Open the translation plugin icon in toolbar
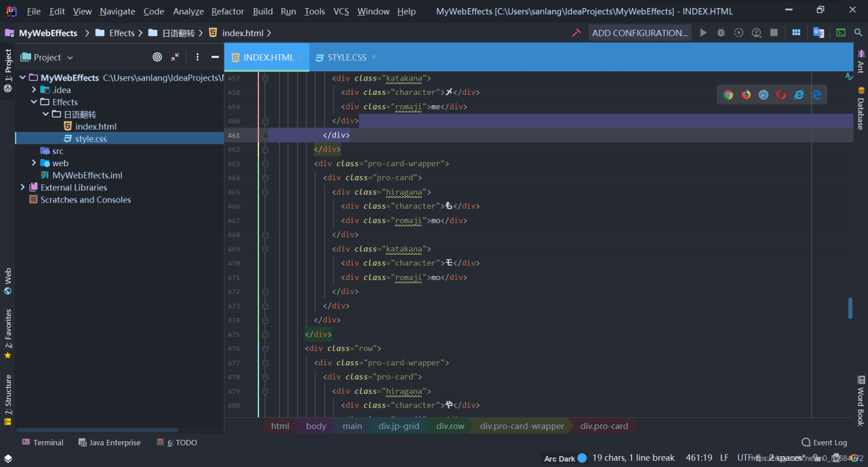 pos(818,33)
